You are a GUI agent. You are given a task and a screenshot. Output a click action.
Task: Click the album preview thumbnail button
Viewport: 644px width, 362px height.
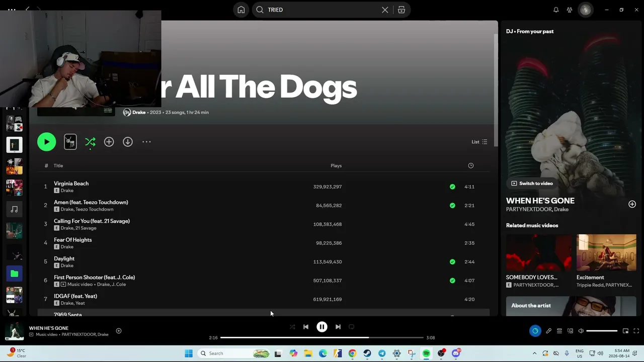coord(70,142)
